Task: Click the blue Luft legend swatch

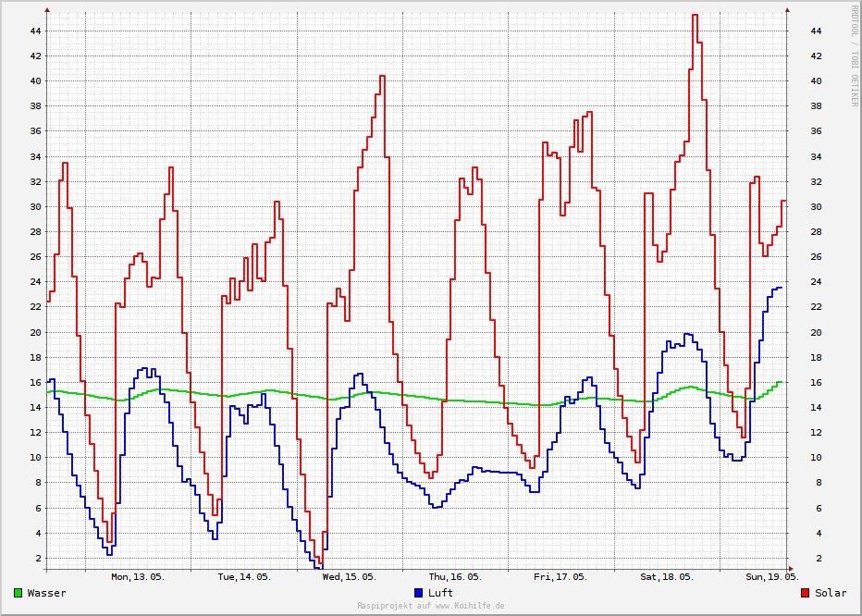Action: click(419, 593)
